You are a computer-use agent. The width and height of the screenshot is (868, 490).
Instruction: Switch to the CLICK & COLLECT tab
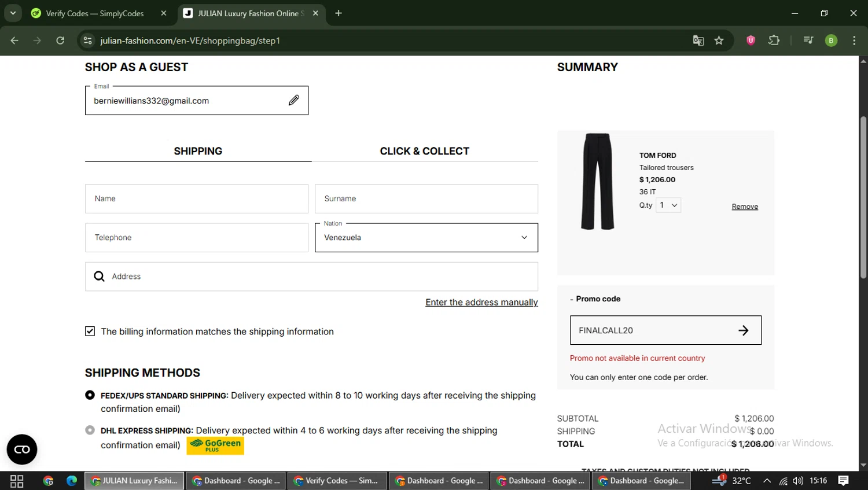pos(425,151)
